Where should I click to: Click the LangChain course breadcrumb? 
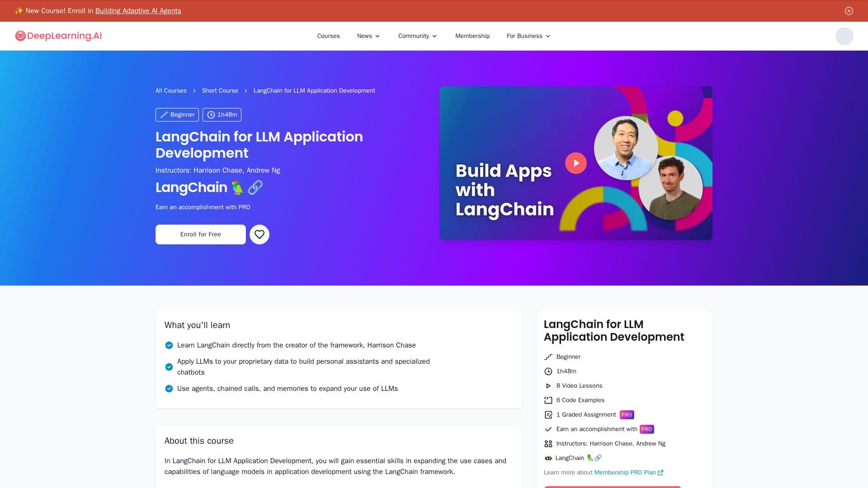point(314,91)
